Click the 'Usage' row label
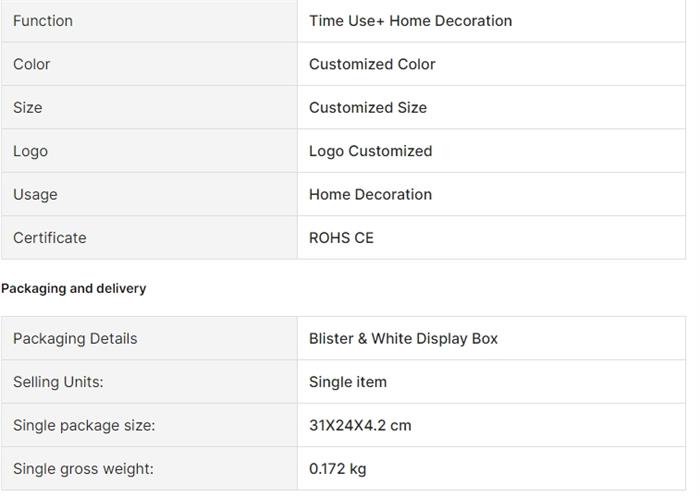The image size is (700, 496). pyautogui.click(x=35, y=195)
